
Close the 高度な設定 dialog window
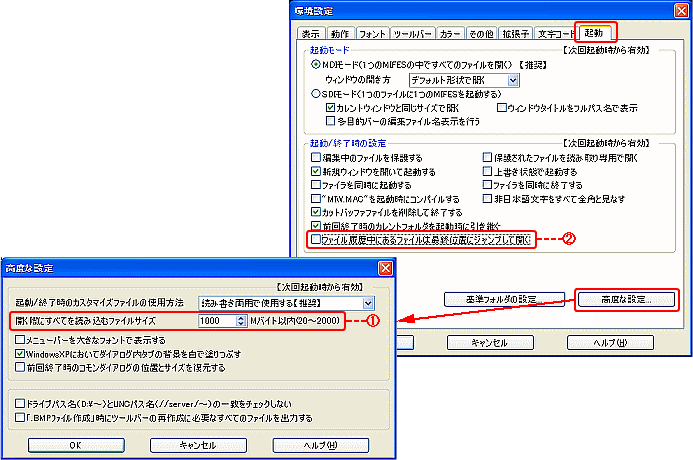pos(384,269)
